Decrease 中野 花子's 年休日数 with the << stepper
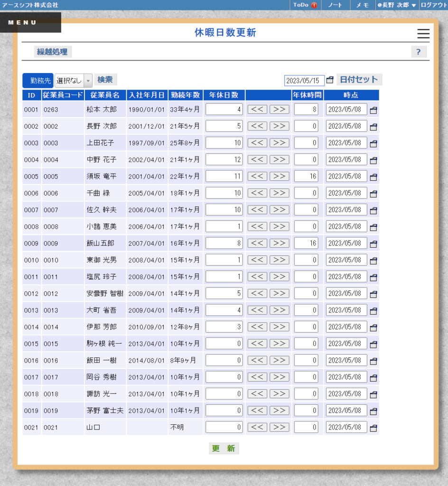The width and height of the screenshot is (448, 486). tap(257, 159)
